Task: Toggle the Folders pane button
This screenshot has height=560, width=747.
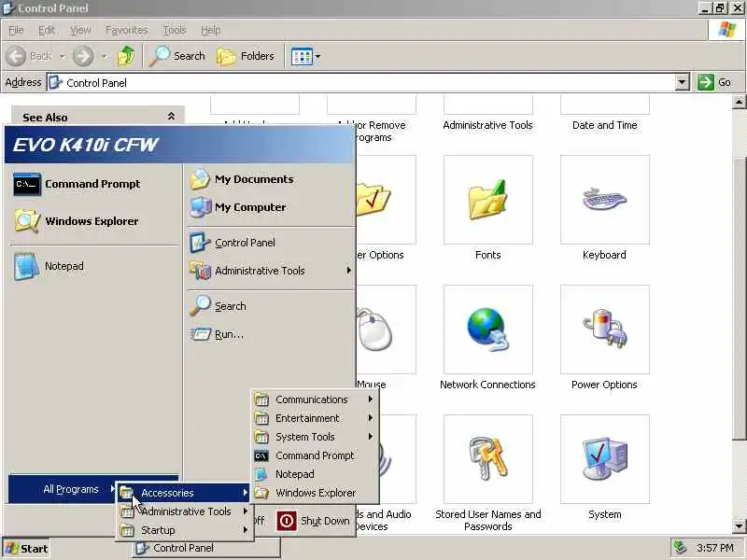Action: coord(246,56)
